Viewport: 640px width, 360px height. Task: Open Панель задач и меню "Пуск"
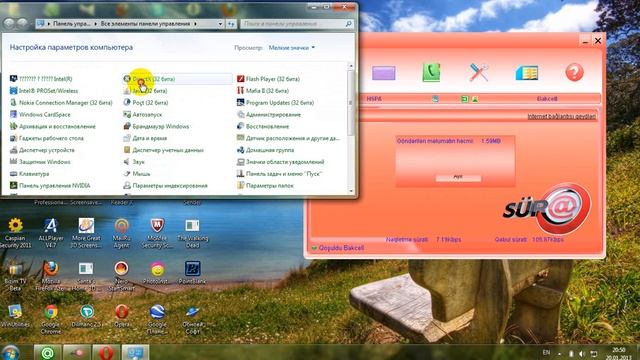tap(279, 173)
